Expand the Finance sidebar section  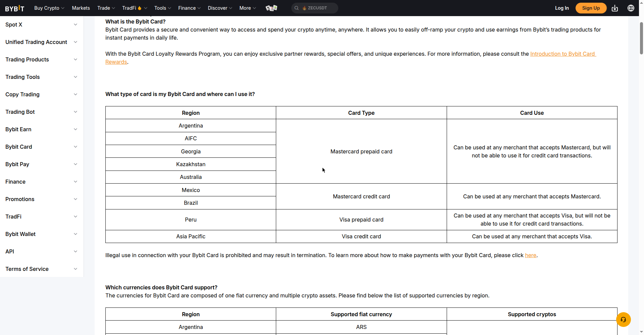(x=42, y=182)
